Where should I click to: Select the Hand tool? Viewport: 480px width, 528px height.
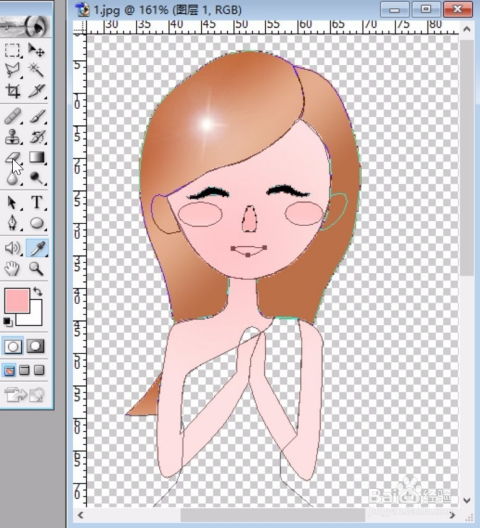(x=12, y=269)
